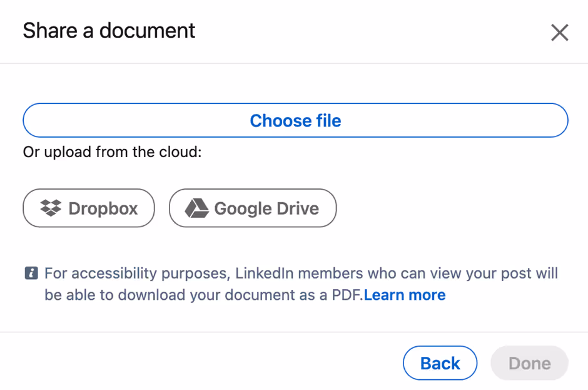
Task: Select the Share a document title
Action: [x=108, y=31]
